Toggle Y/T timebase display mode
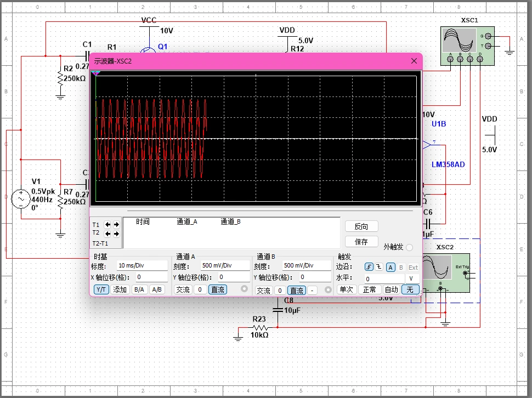 coord(101,289)
